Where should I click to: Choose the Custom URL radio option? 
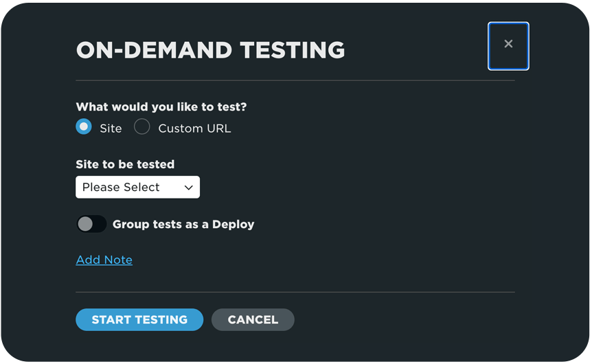(142, 127)
